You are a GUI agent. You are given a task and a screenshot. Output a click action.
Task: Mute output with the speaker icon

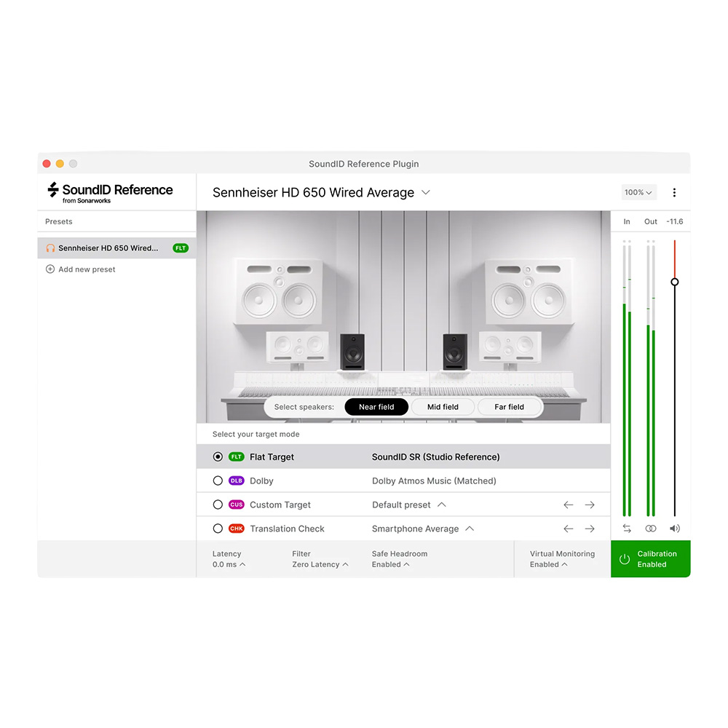674,529
